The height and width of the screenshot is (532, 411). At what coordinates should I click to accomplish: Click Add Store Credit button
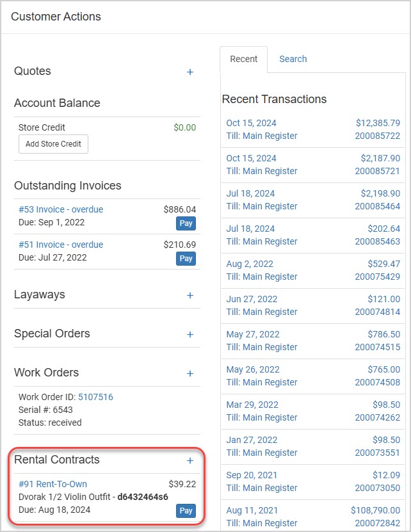[53, 144]
